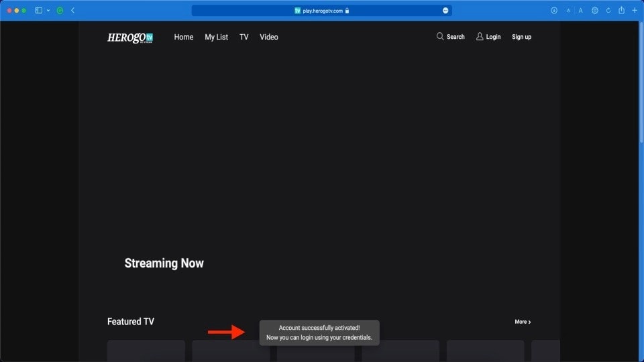Click the Search magnifier icon
This screenshot has height=362, width=644.
tap(440, 36)
